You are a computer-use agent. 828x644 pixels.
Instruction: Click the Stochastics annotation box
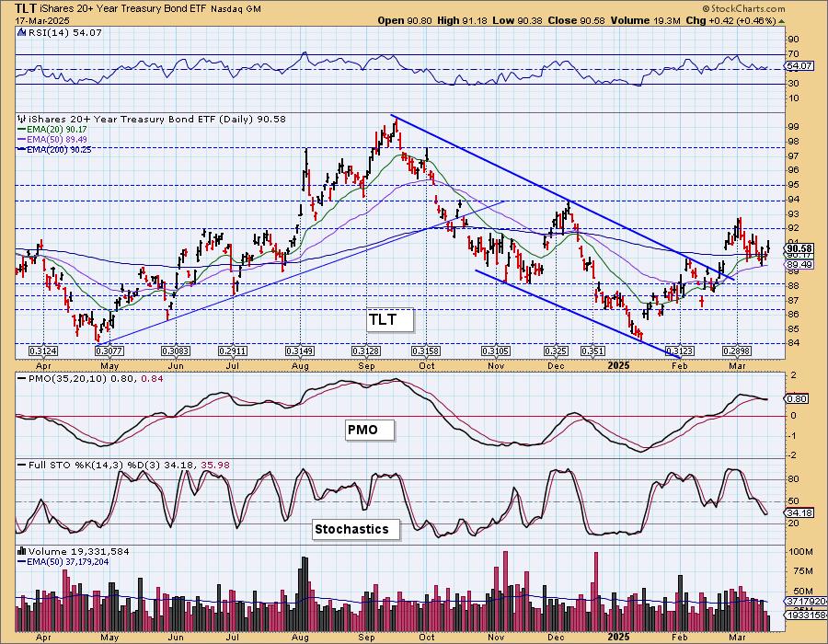(356, 529)
